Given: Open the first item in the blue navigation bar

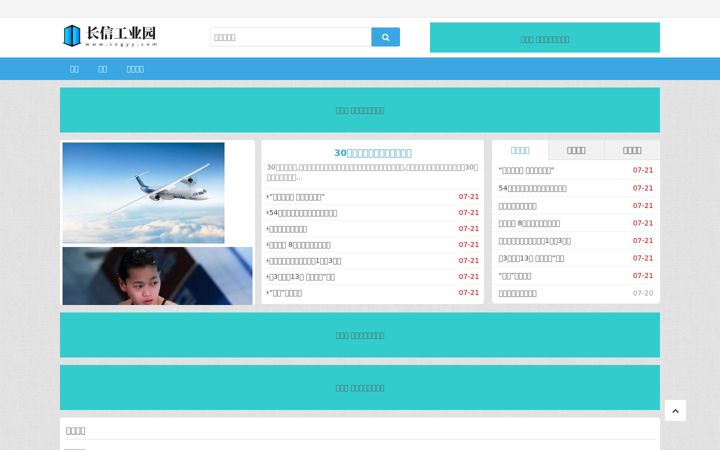Looking at the screenshot, I should [74, 69].
